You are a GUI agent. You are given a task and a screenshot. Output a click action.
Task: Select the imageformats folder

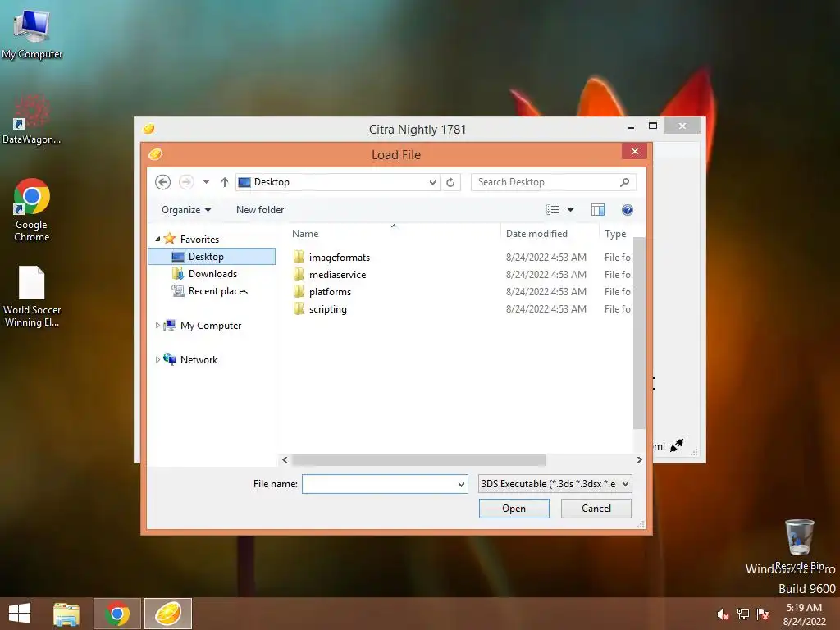click(339, 257)
